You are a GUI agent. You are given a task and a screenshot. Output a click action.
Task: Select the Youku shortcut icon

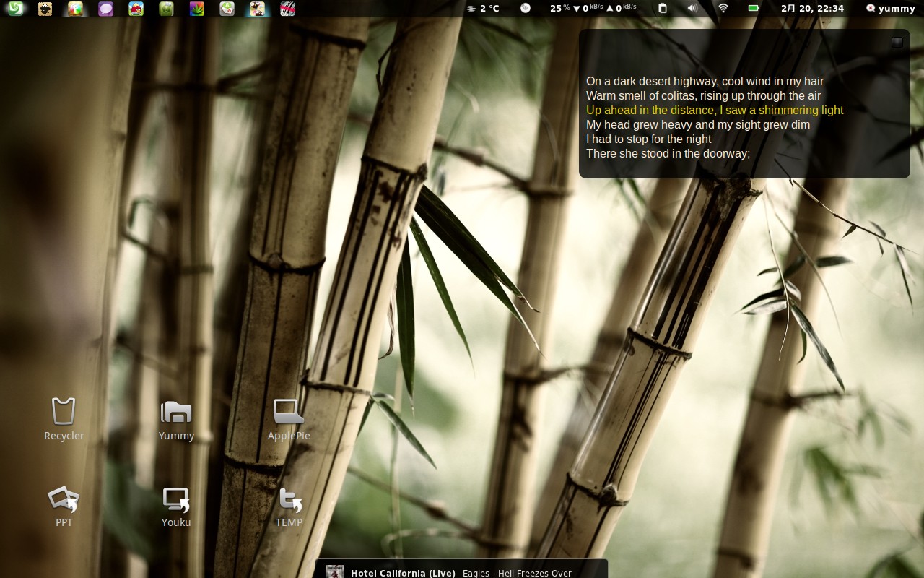point(176,506)
